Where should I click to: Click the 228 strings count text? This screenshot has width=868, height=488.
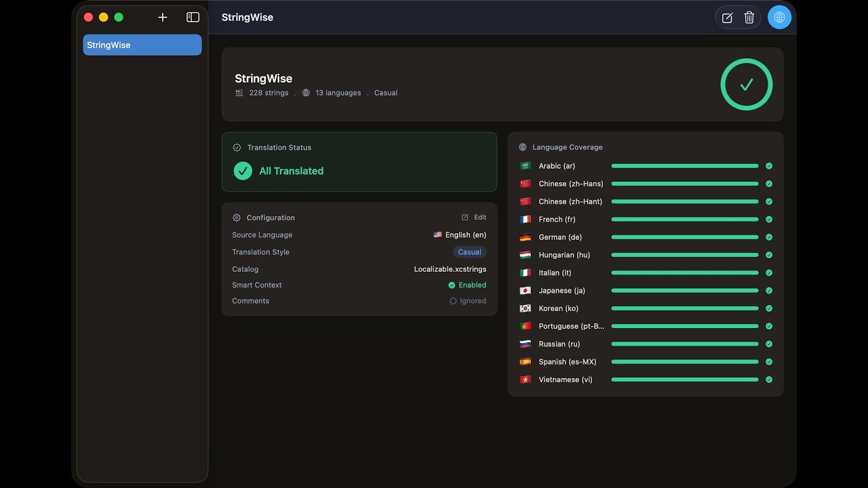click(269, 93)
